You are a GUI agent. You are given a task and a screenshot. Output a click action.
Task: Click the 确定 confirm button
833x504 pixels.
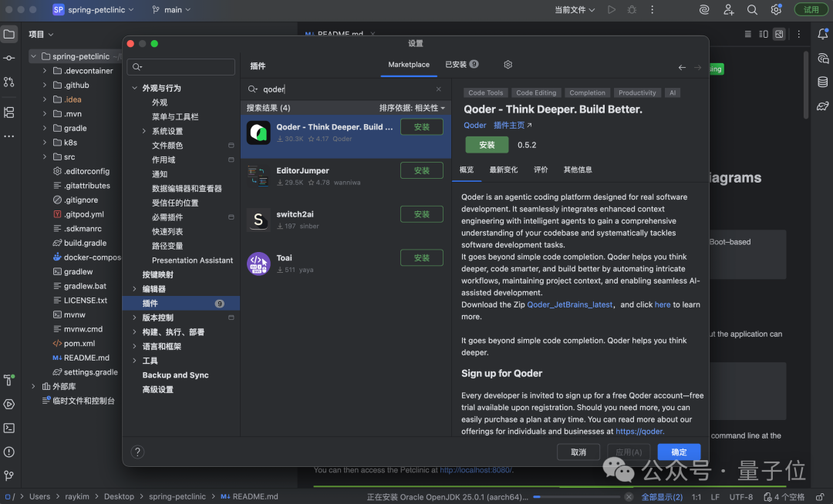(x=679, y=452)
